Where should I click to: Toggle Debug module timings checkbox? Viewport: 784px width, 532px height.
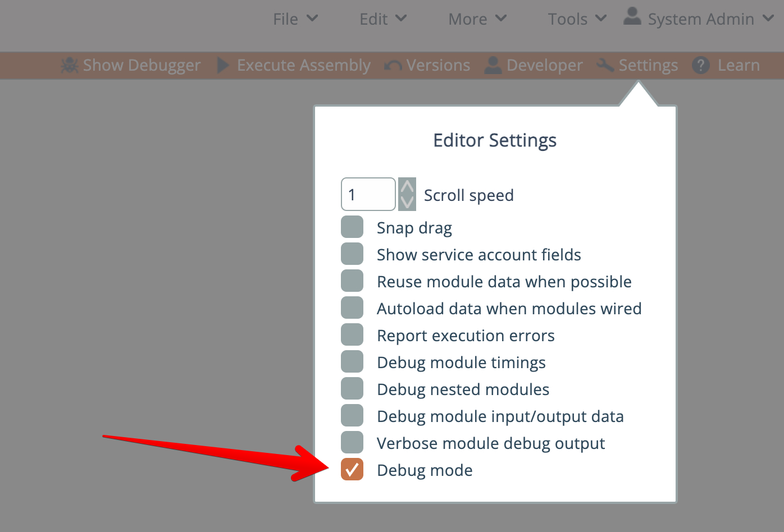click(352, 362)
